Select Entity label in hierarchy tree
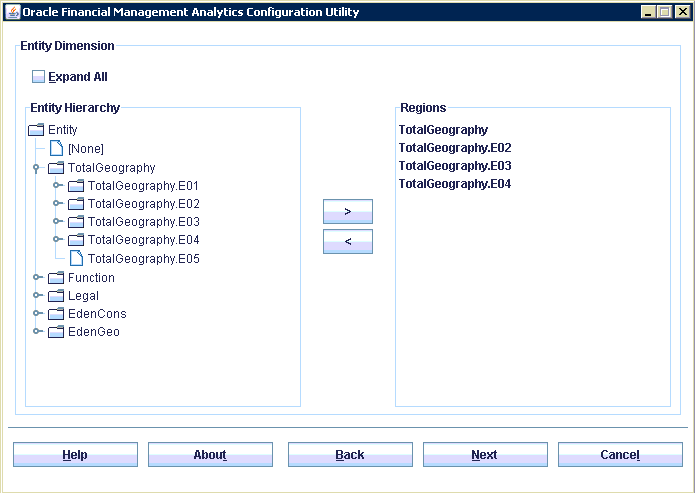The width and height of the screenshot is (695, 493). [x=62, y=130]
